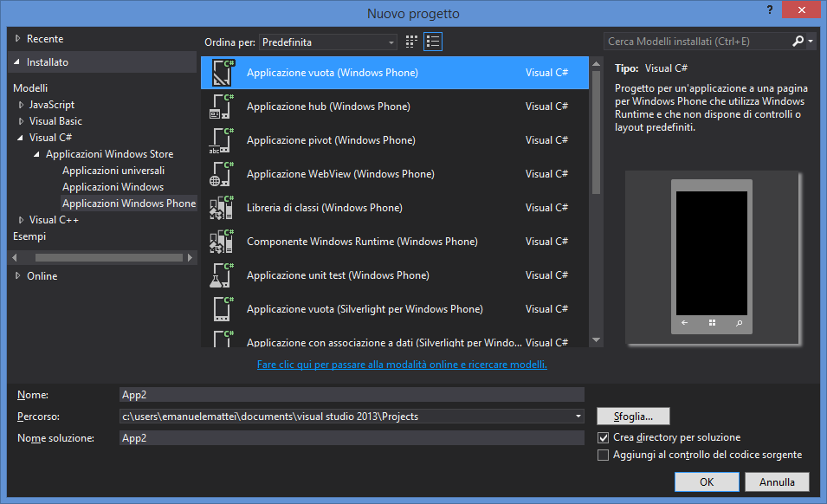Image resolution: width=827 pixels, height=504 pixels.
Task: Click the template list scroll down arrow
Action: [x=597, y=340]
